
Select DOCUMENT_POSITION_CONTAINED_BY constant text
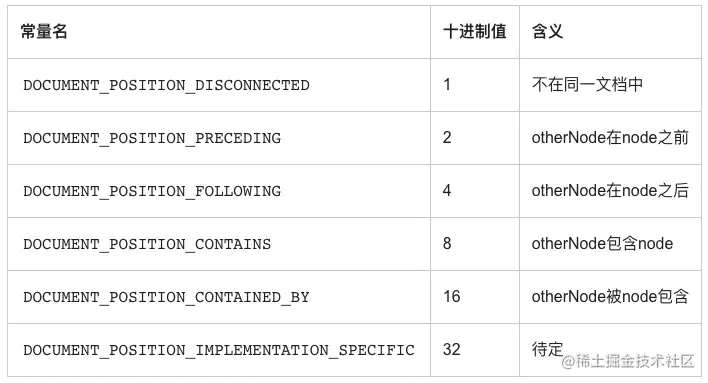[x=166, y=297]
